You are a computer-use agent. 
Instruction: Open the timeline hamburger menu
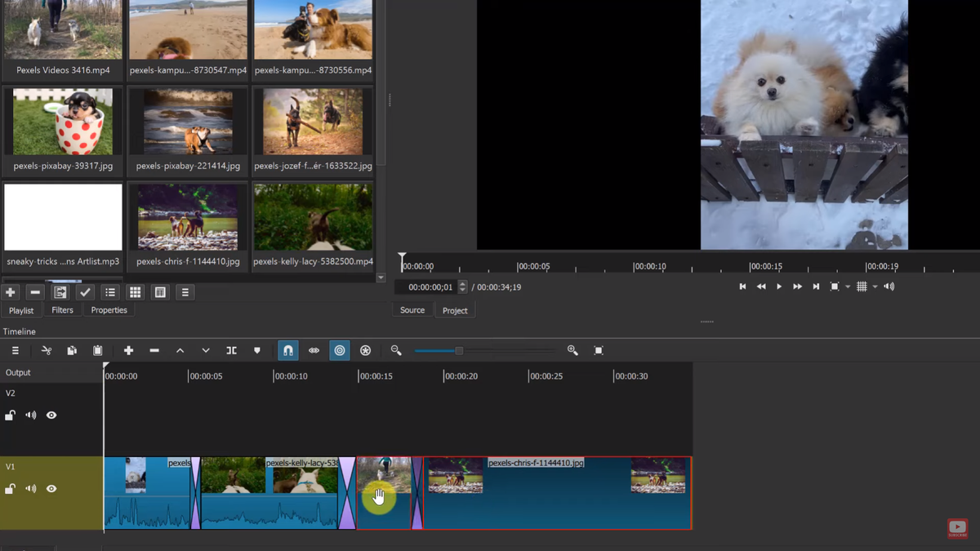[15, 350]
